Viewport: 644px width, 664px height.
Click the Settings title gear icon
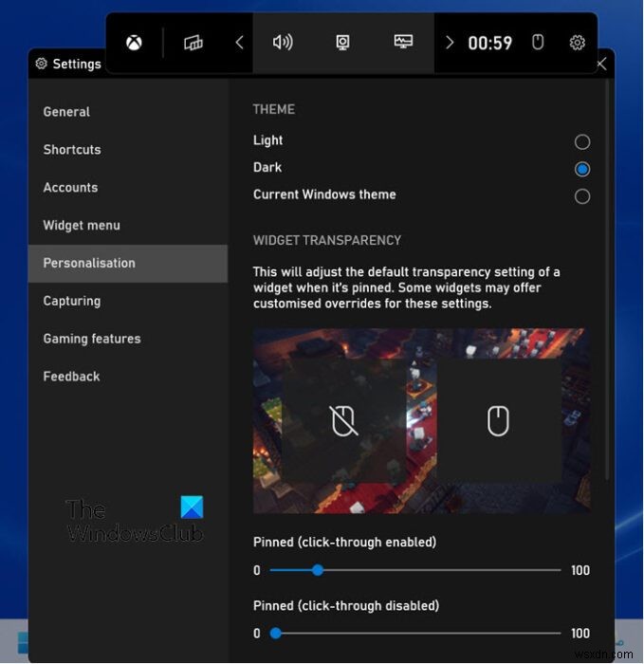(x=41, y=64)
